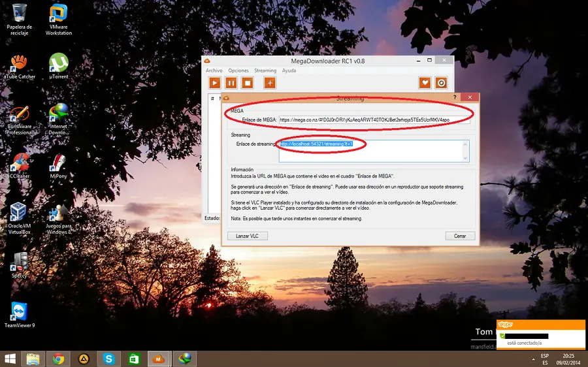Click the heart donate icon in MegaDownloader
Screen dimensions: 588x367
[425, 83]
